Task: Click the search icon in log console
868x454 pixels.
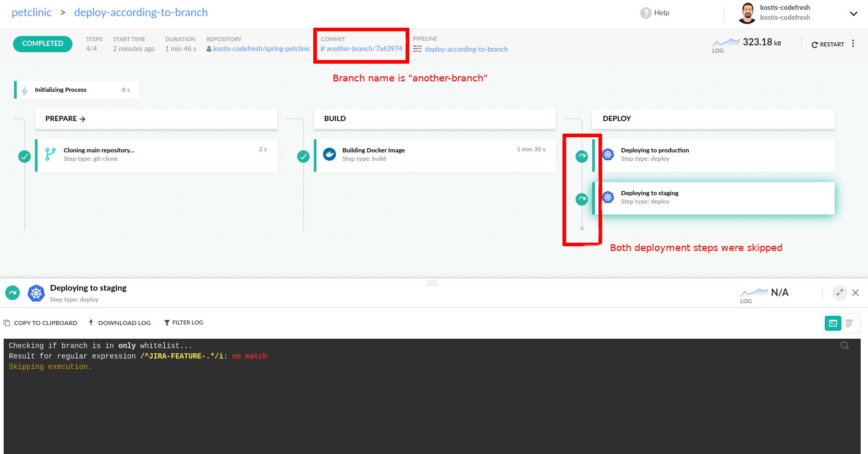Action: (x=845, y=346)
